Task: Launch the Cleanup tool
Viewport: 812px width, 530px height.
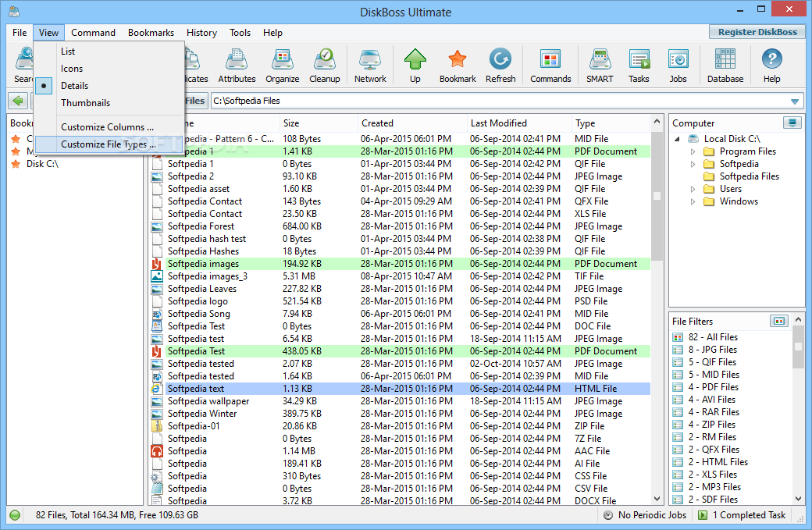Action: tap(325, 66)
